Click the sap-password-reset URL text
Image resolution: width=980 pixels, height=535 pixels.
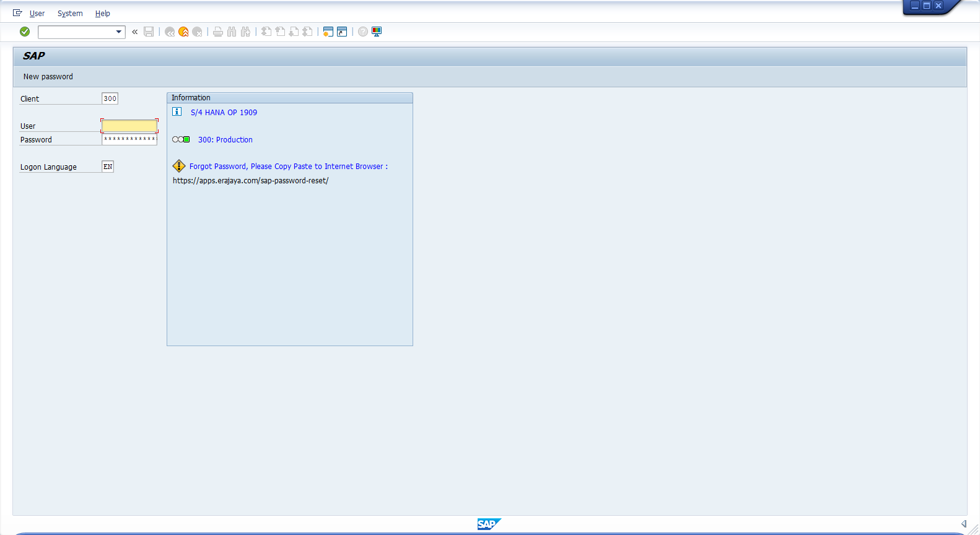click(x=250, y=181)
